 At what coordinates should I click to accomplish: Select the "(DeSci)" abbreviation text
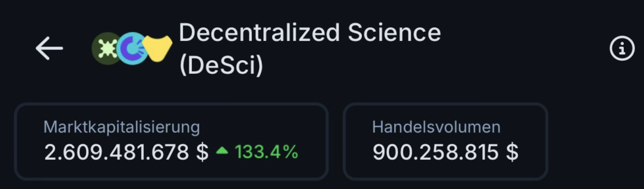click(x=221, y=66)
